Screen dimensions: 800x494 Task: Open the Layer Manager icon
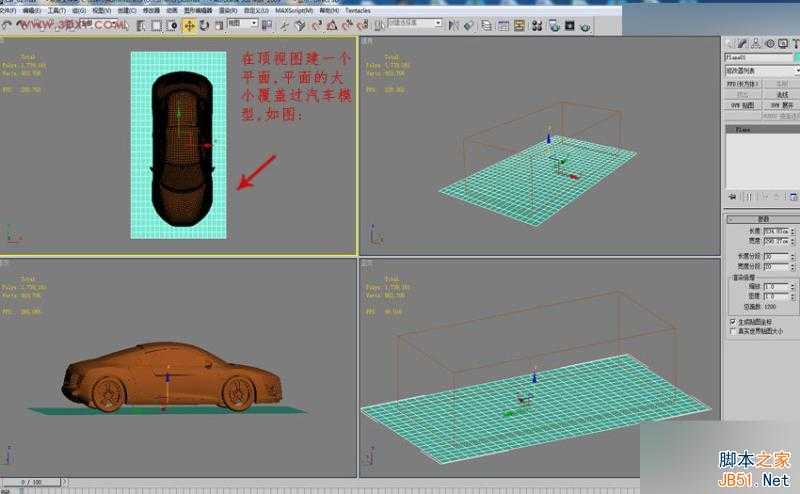coord(486,26)
